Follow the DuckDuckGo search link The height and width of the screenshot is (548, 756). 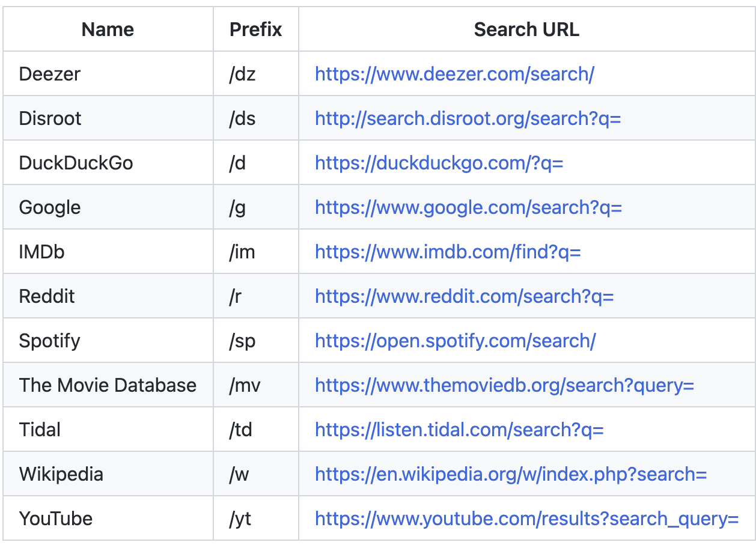coord(439,163)
